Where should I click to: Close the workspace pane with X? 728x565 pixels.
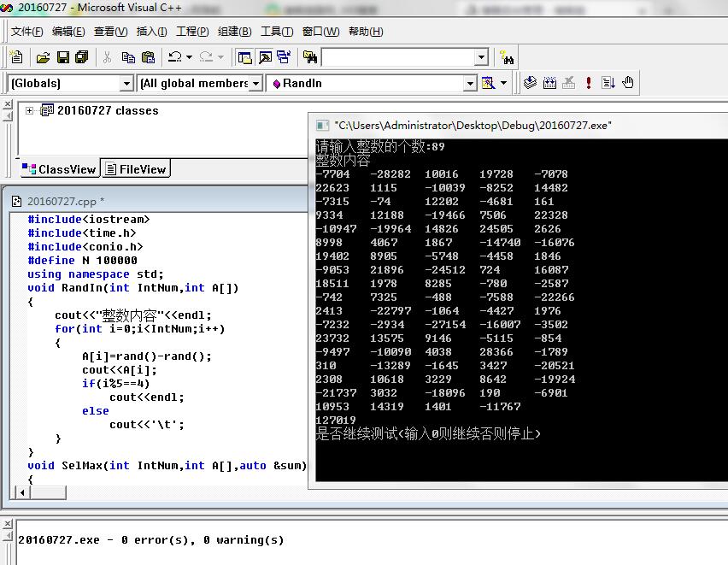click(8, 104)
